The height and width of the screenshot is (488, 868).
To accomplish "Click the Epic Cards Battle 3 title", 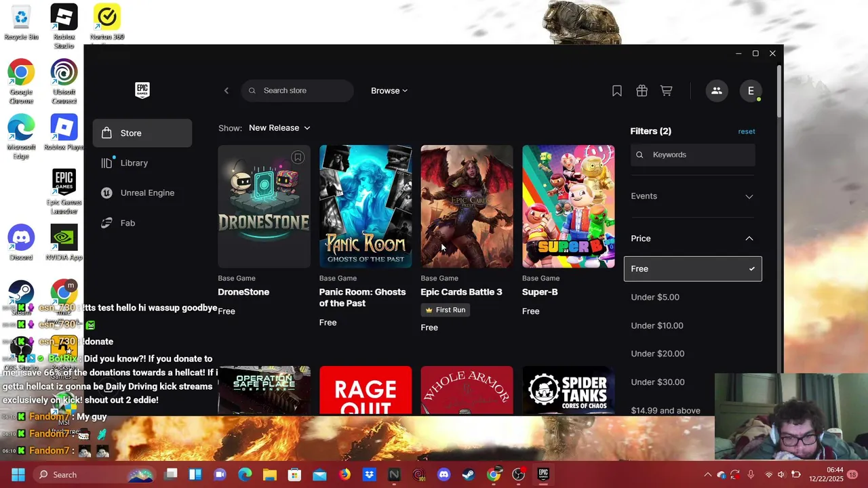I will 461,292.
